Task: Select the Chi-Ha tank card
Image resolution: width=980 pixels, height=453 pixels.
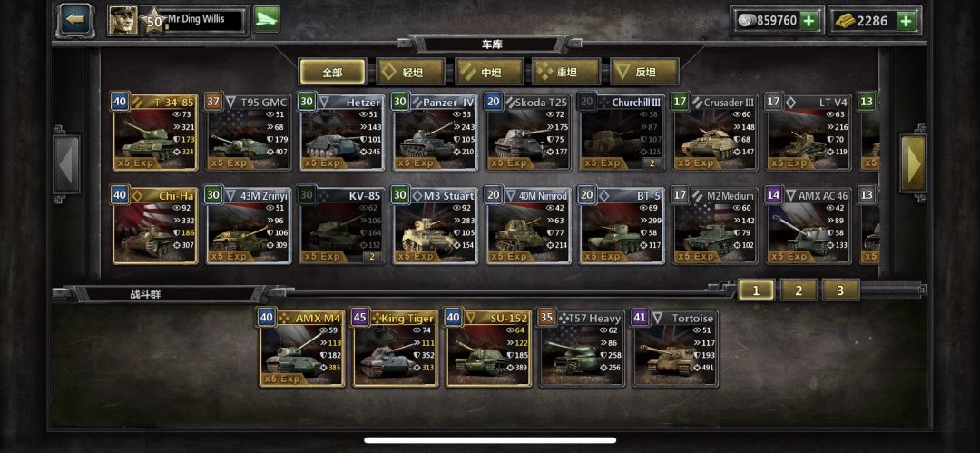Action: click(156, 226)
